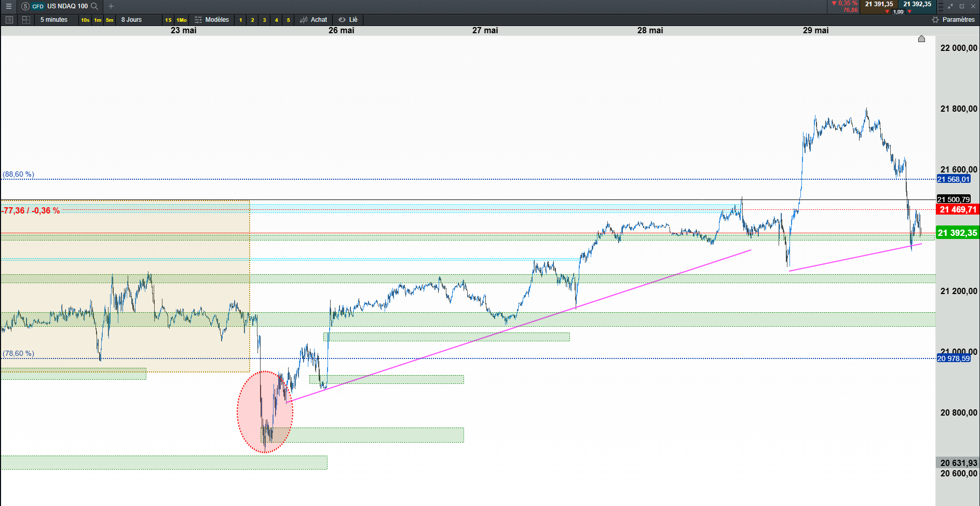Open the chart layout grid icon
The image size is (980, 506).
[26, 20]
